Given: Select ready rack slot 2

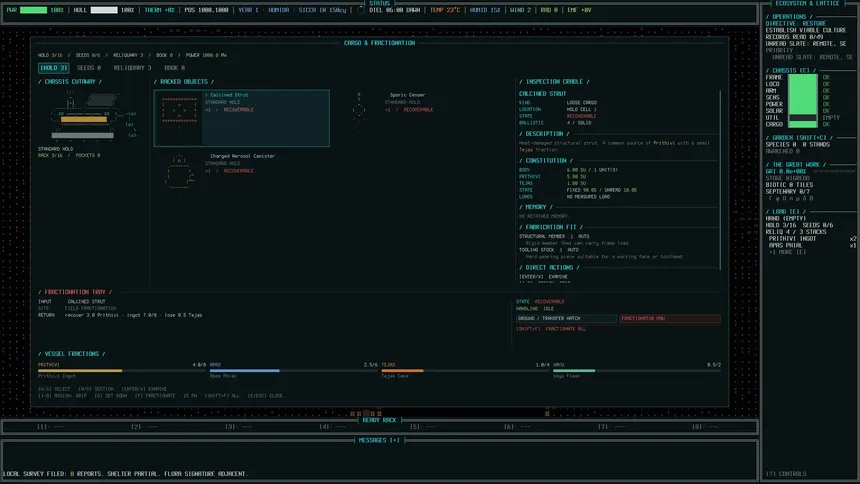Looking at the screenshot, I should click(x=144, y=426).
